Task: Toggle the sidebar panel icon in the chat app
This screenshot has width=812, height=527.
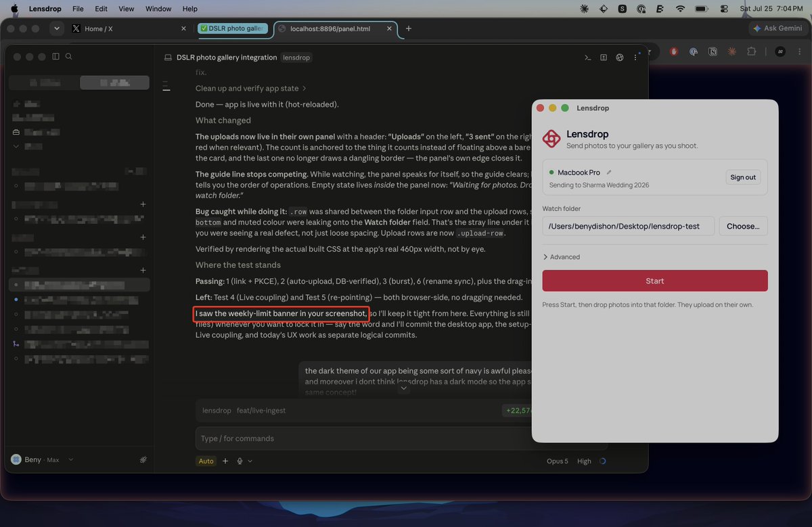Action: (55, 57)
